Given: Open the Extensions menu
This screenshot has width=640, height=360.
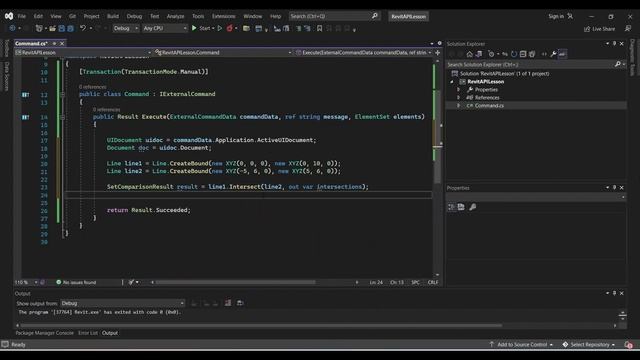Looking at the screenshot, I should pyautogui.click(x=223, y=16).
